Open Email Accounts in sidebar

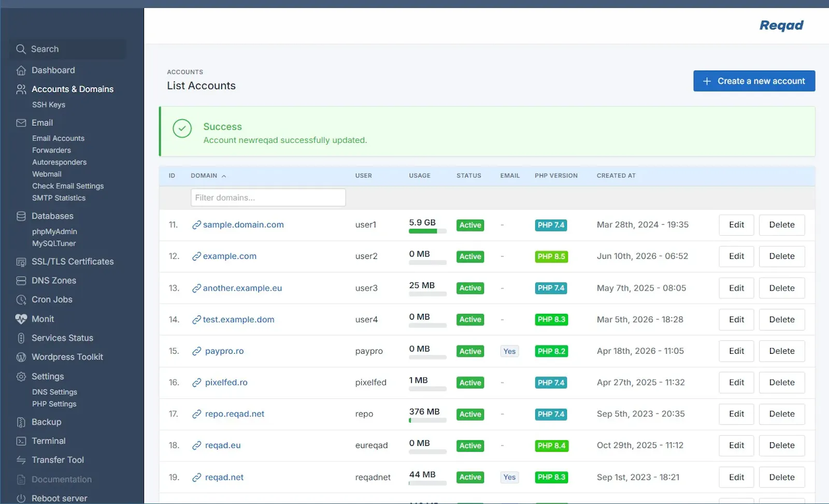(x=58, y=138)
